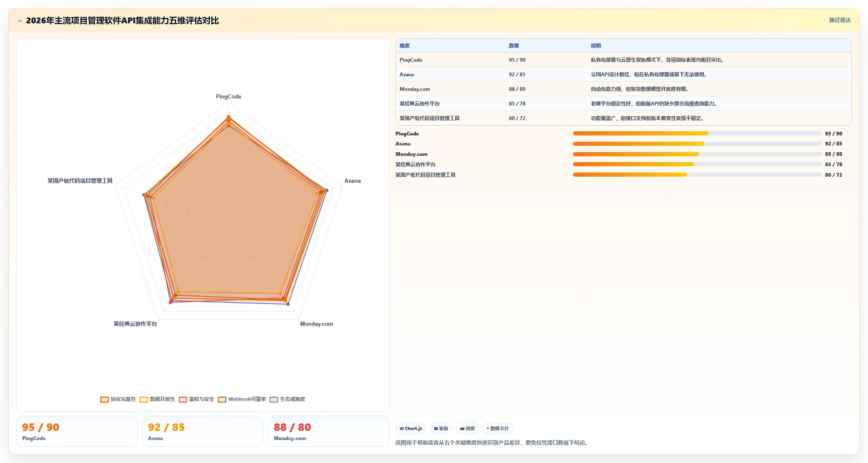Click the PingCode progress bar
Screen dimensions: 868x463
697,133
